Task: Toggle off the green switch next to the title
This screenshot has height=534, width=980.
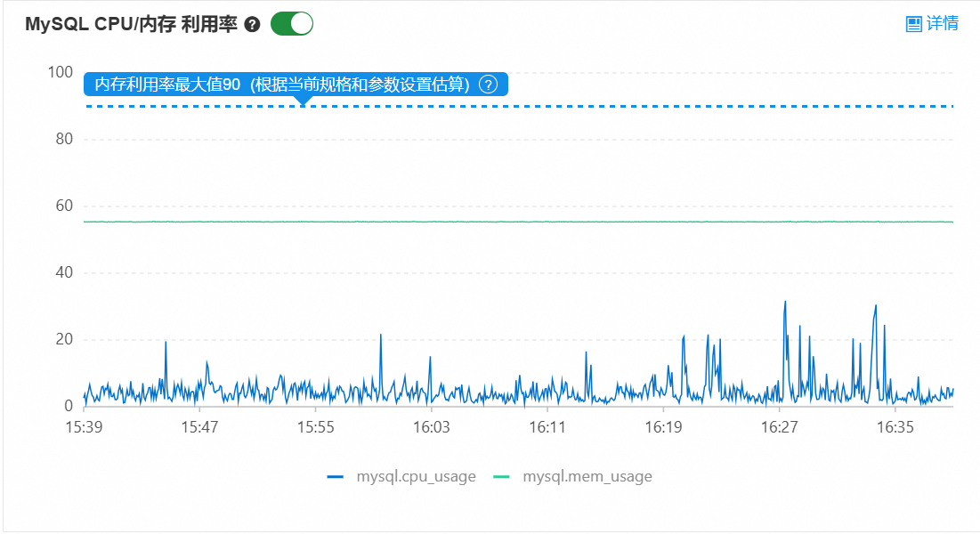Action: [x=292, y=24]
